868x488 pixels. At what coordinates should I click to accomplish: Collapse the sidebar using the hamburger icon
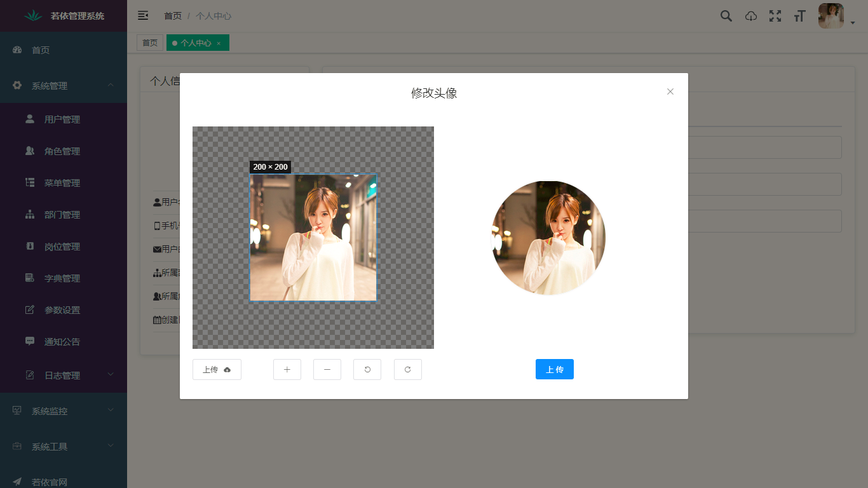(143, 15)
